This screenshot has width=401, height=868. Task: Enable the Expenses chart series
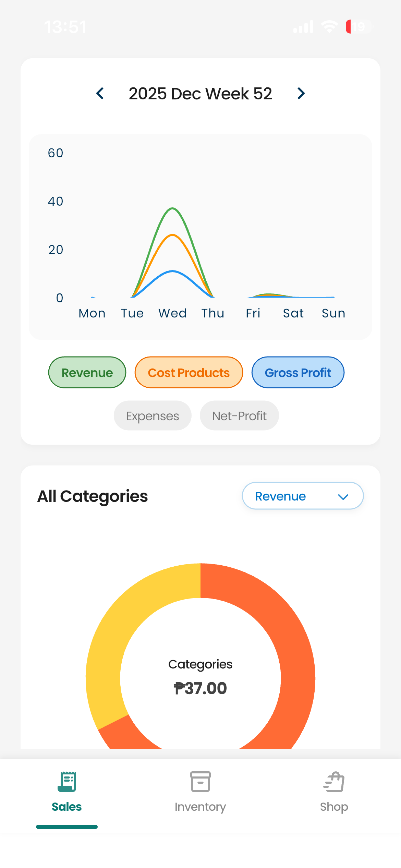coord(153,416)
